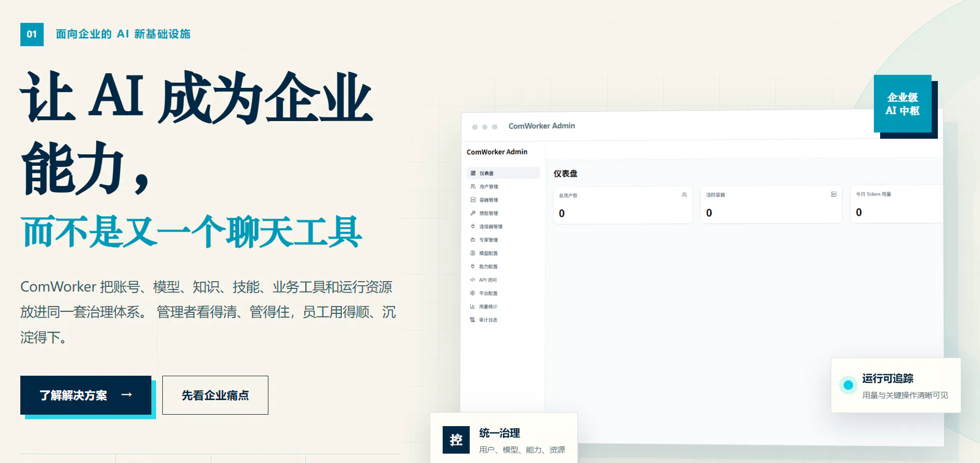The image size is (980, 463).
Task: Click the ComWorker description paragraph
Action: click(x=208, y=312)
